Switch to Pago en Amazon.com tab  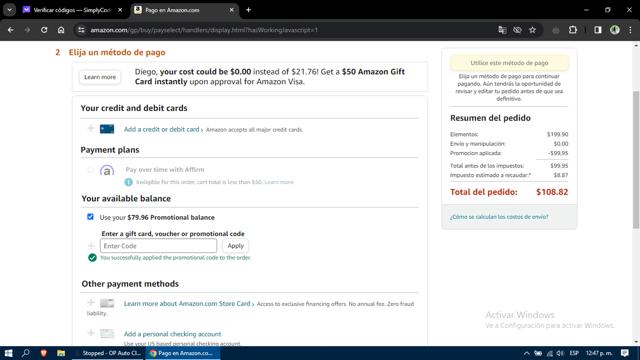184,10
